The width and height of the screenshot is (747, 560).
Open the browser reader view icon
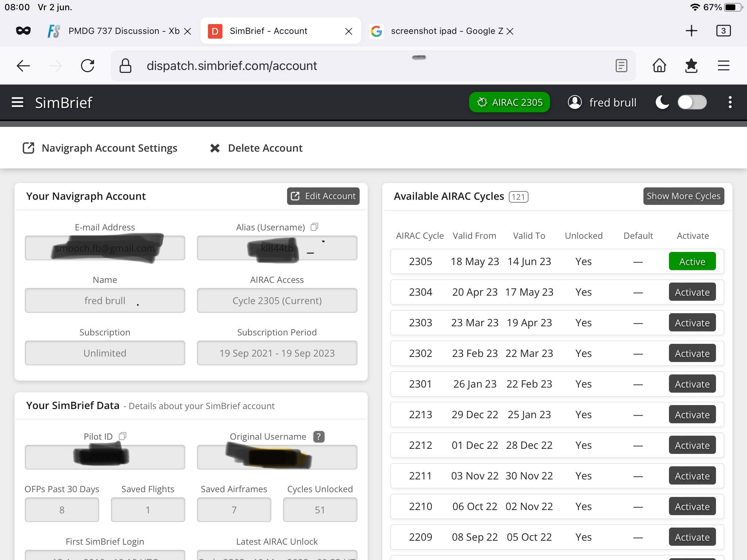pos(621,66)
